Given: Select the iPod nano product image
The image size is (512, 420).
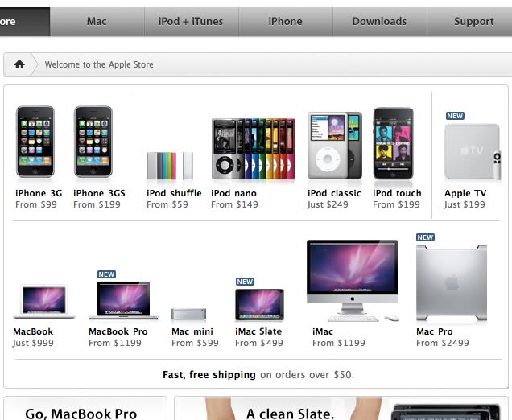Looking at the screenshot, I should (253, 149).
